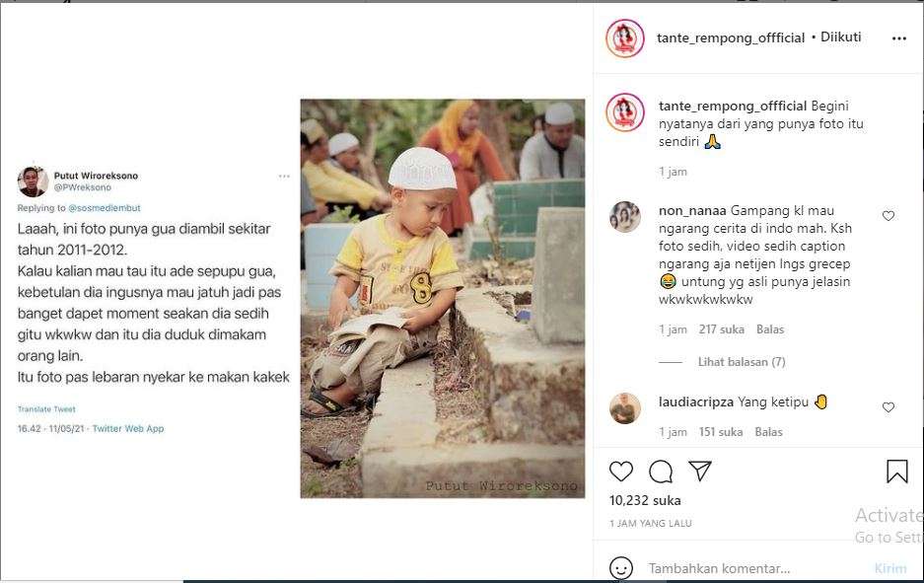924x583 pixels.
Task: Open the three-dot post options menu
Action: click(898, 38)
